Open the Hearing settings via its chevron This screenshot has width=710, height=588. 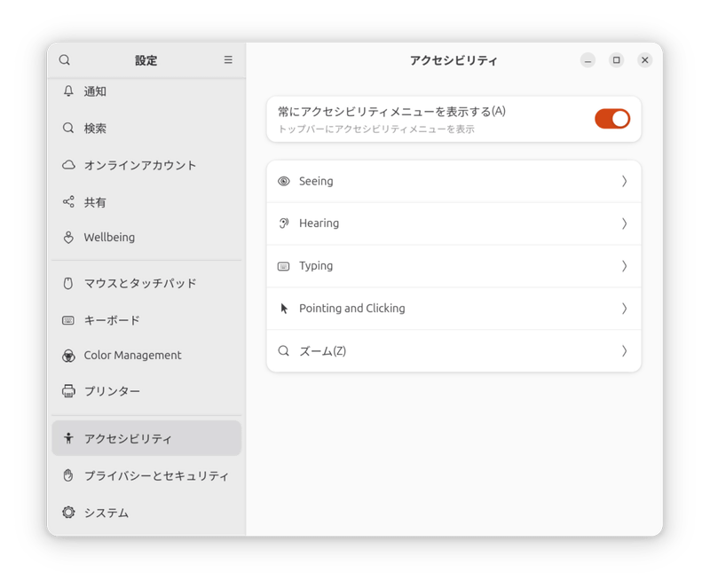tap(624, 223)
